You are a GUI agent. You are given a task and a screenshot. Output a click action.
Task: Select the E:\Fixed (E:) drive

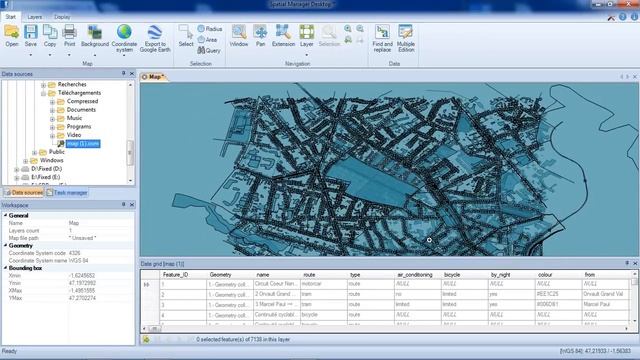coord(46,177)
